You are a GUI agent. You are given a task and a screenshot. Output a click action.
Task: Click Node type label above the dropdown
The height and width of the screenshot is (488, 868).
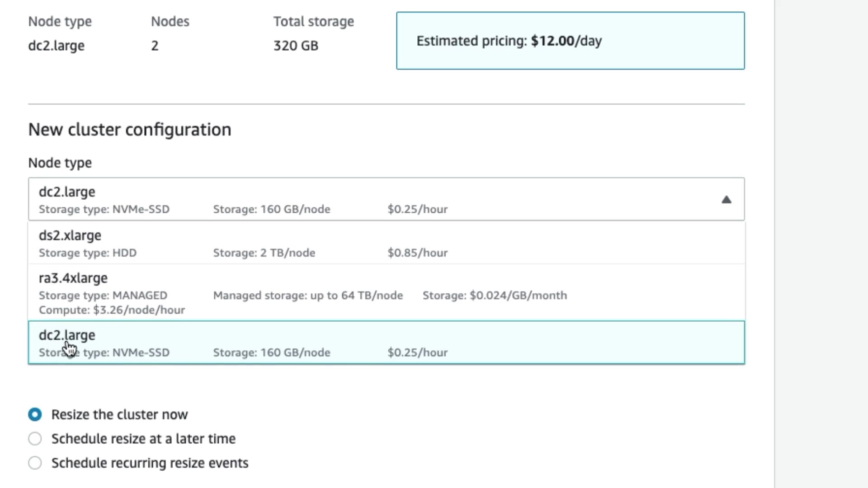point(60,163)
